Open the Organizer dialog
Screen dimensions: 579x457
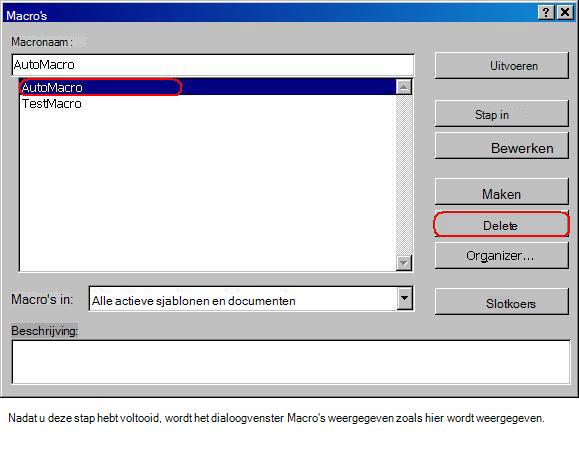(501, 256)
